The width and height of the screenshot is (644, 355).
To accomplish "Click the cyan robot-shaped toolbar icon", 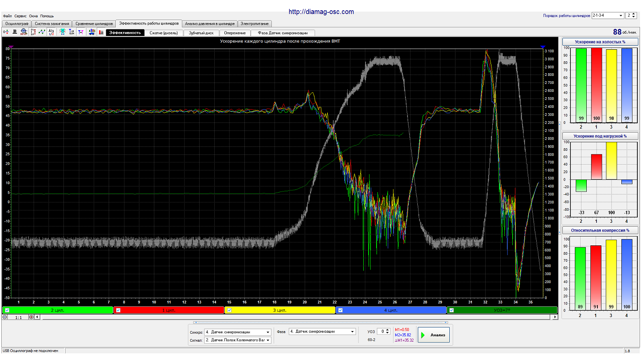I will coord(62,32).
